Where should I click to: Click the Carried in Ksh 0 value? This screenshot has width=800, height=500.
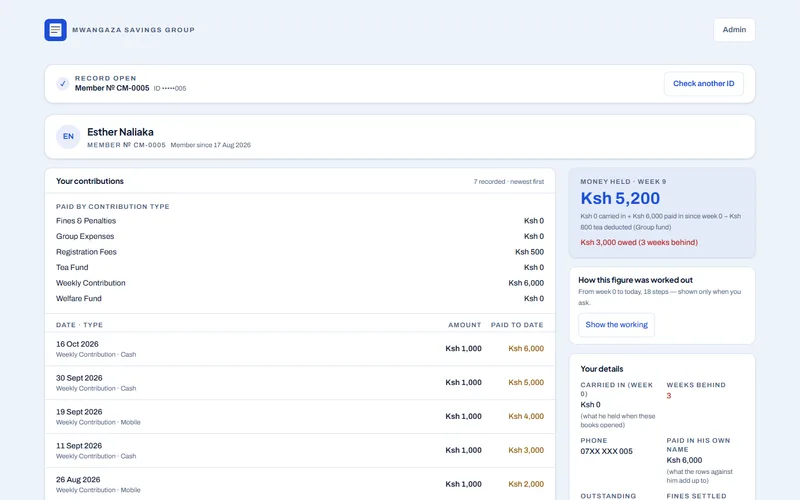point(590,405)
